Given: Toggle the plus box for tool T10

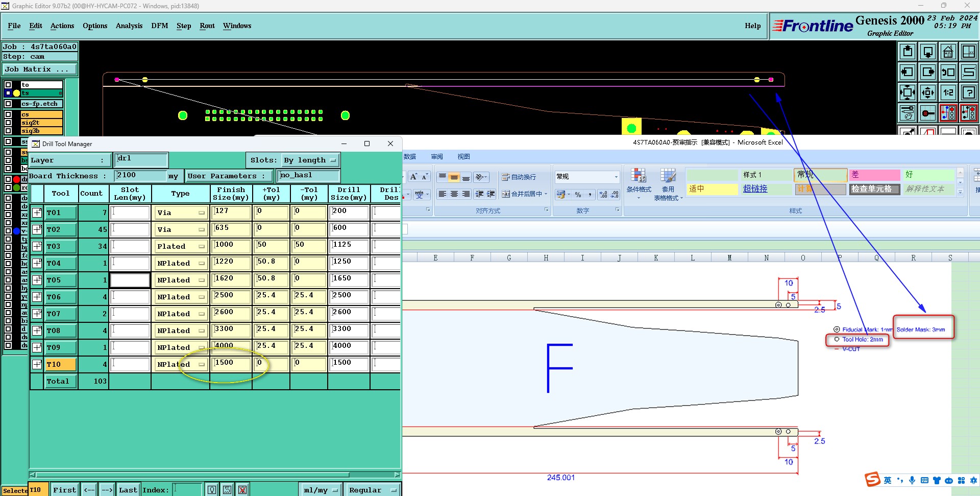Looking at the screenshot, I should [x=37, y=364].
